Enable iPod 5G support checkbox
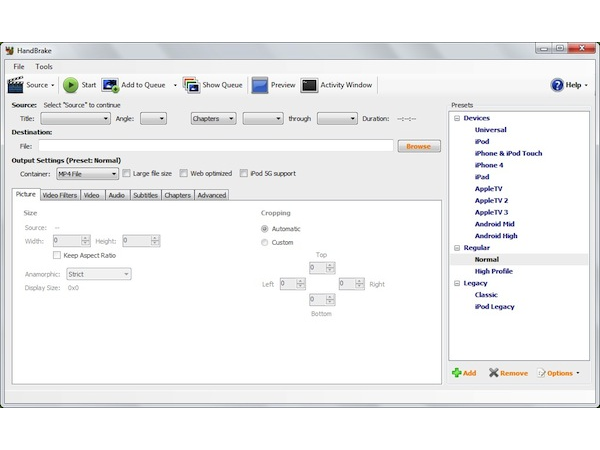600x450 pixels. click(244, 173)
